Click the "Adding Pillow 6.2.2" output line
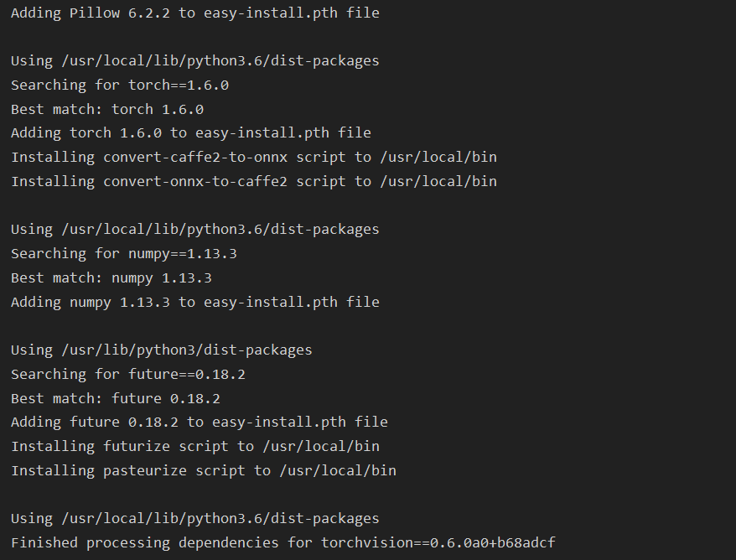Viewport: 736px width, 560px height. click(x=194, y=13)
